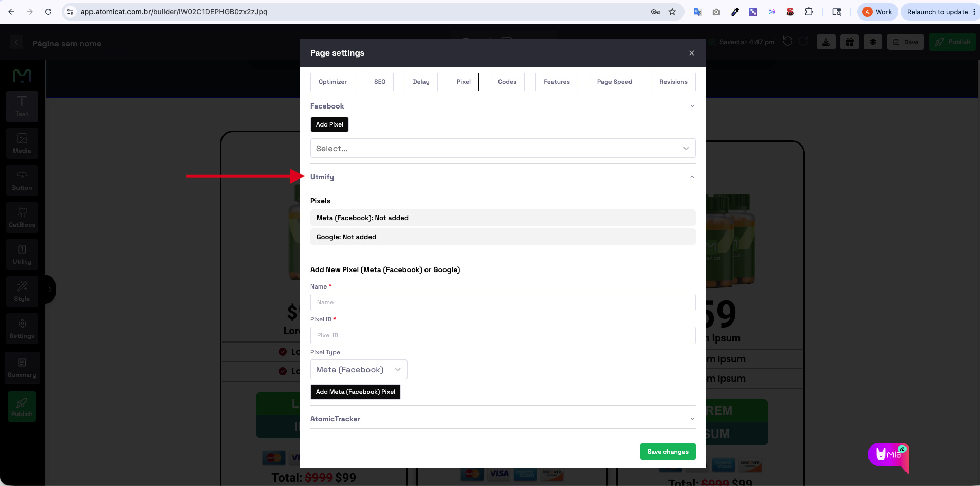Collapse the Utmify section
Screen dimensions: 980x486
(692, 177)
